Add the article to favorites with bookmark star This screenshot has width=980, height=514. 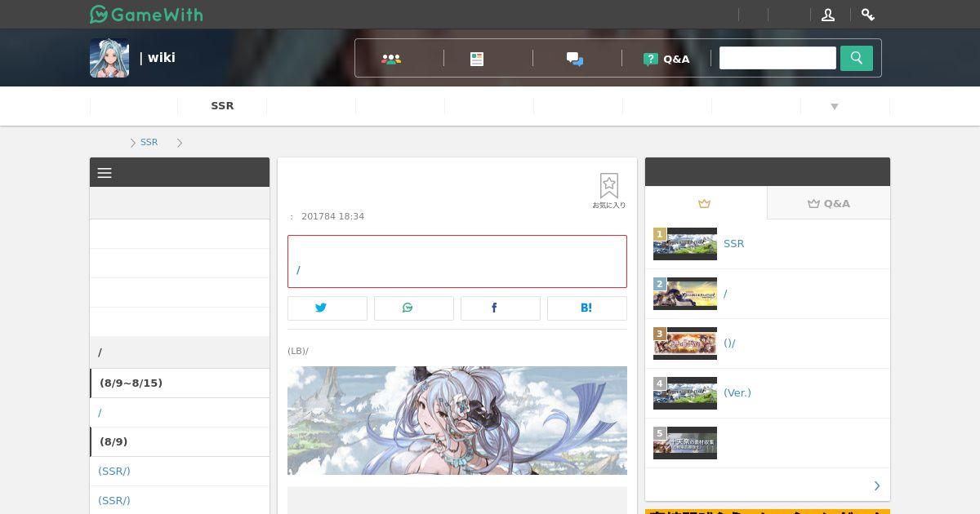pyautogui.click(x=609, y=191)
